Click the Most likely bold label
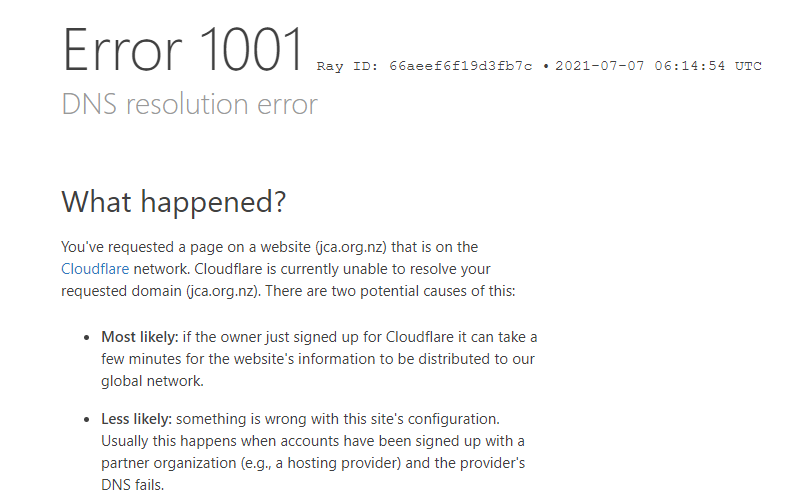Viewport: 787px width, 501px height. 140,337
